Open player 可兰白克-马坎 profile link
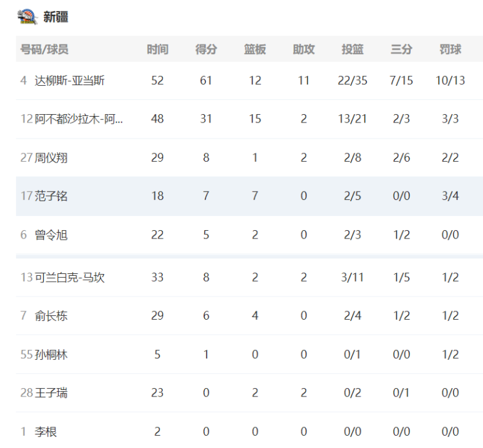 [70, 277]
